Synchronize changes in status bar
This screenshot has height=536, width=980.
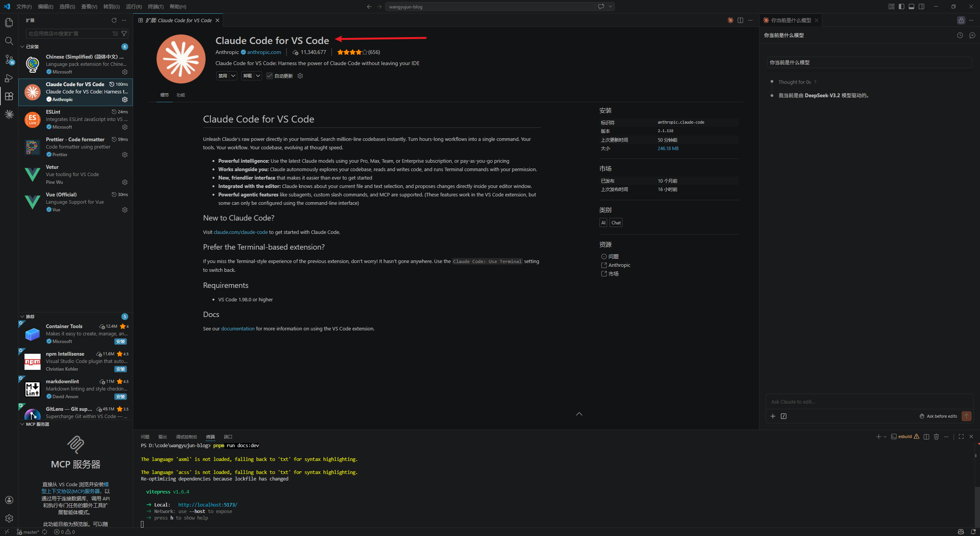pyautogui.click(x=45, y=532)
